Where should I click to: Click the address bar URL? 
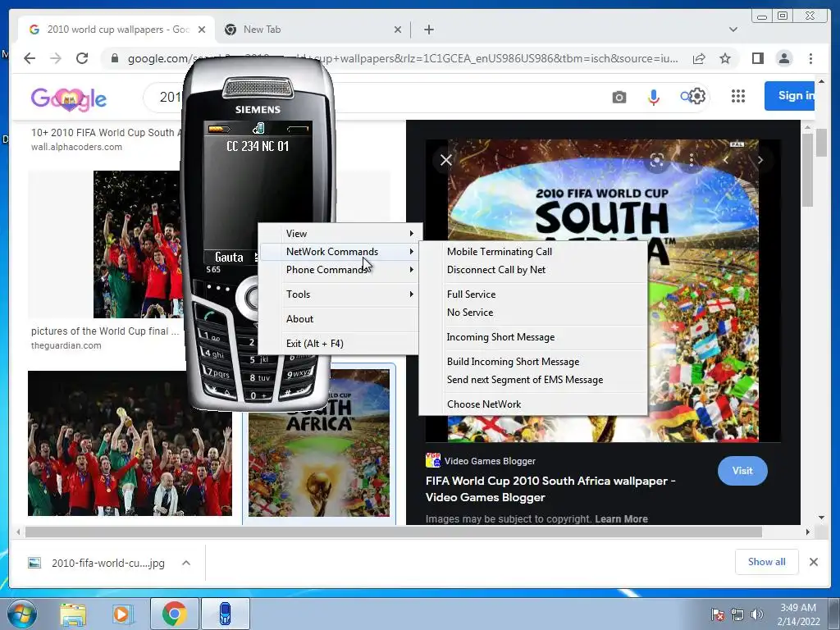403,58
